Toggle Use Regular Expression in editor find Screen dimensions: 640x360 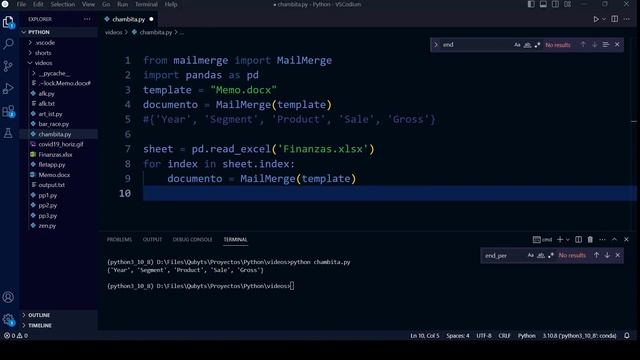[537, 45]
